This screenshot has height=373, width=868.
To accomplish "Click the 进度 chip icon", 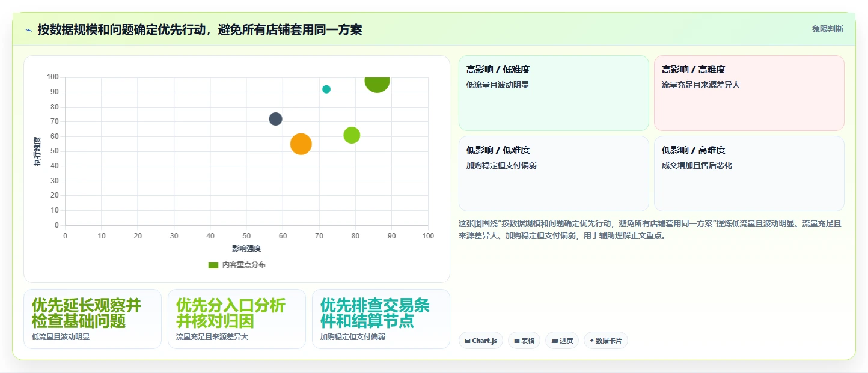I will click(x=554, y=341).
